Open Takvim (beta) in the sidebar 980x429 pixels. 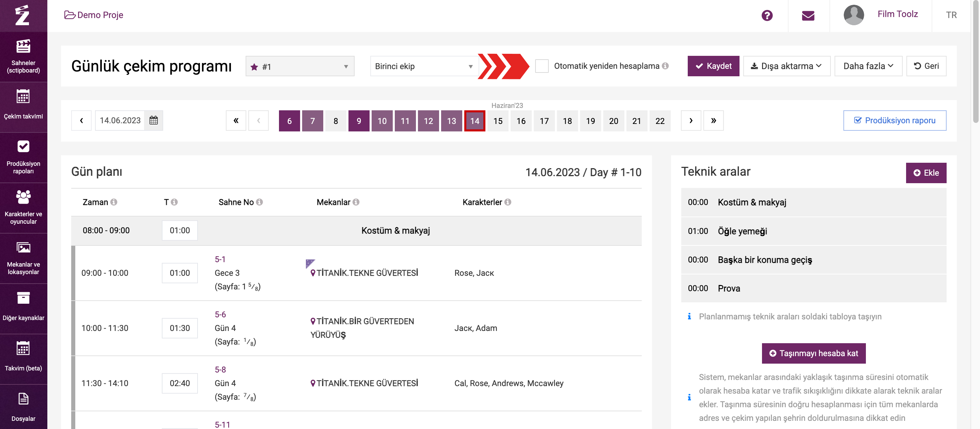click(x=23, y=359)
